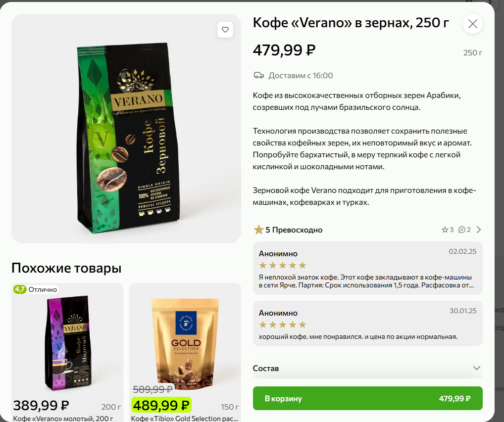
Task: Click the 4,7 Отлично rating badge
Action: (x=35, y=289)
